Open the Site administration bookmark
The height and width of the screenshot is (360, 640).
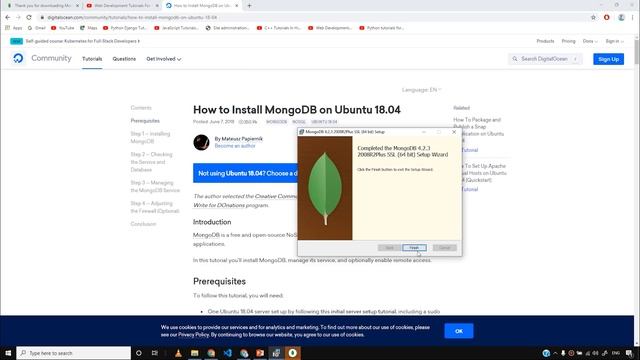pyautogui.click(x=227, y=28)
